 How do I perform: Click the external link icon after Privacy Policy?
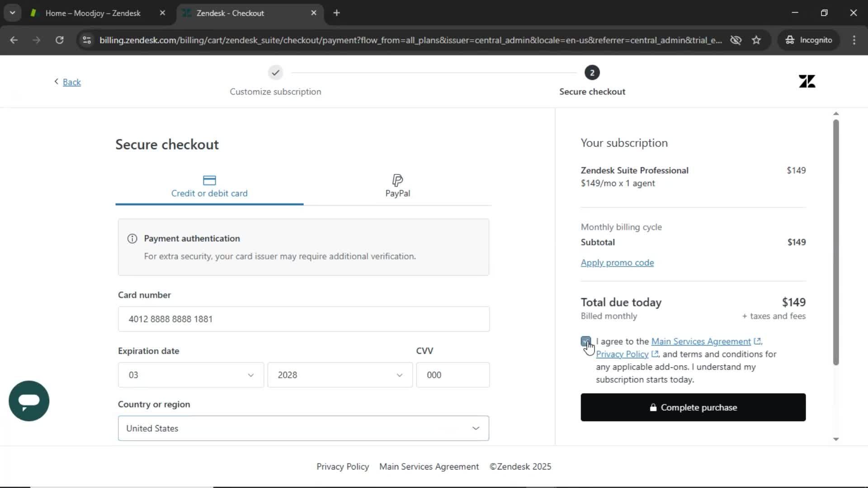pyautogui.click(x=655, y=354)
